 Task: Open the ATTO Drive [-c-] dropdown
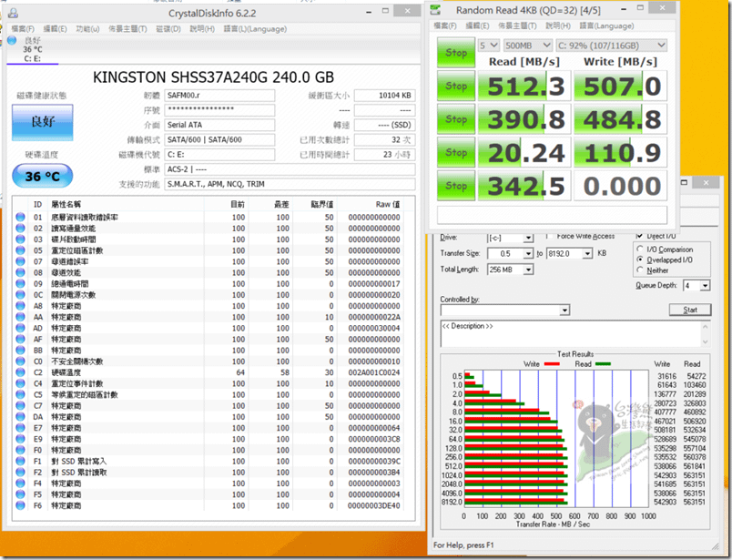coord(528,238)
